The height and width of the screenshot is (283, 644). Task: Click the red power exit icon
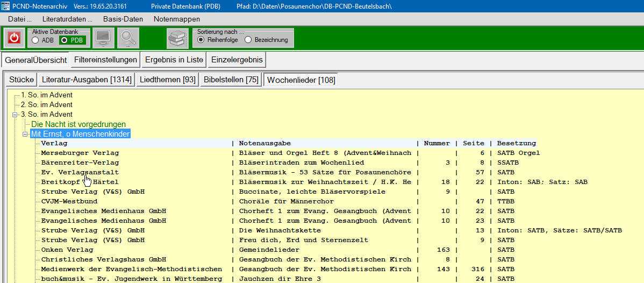click(x=15, y=38)
